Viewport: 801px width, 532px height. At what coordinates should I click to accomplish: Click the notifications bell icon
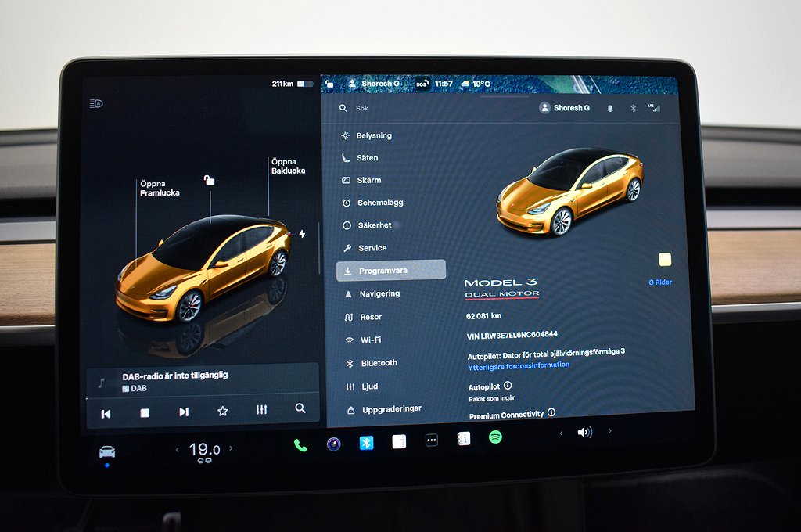(610, 108)
